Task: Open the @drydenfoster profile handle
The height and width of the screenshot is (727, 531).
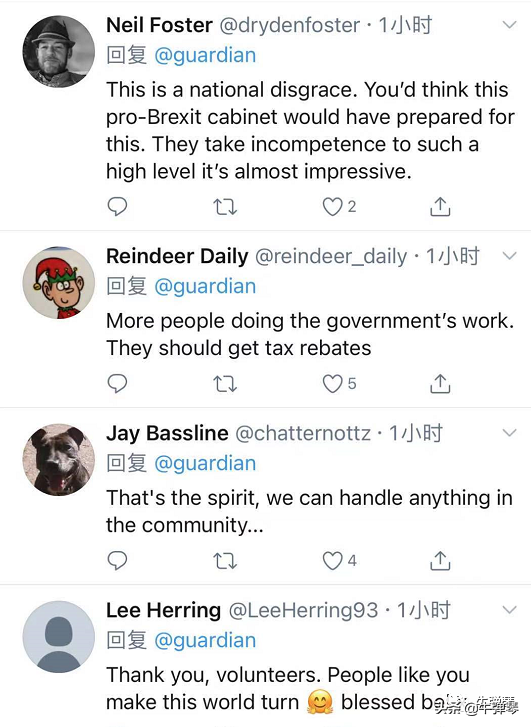Action: pyautogui.click(x=289, y=25)
